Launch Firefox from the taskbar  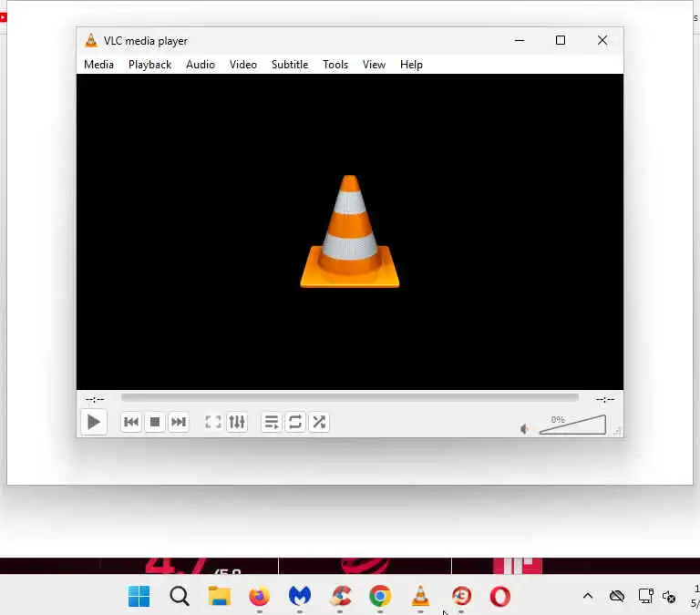click(x=260, y=596)
